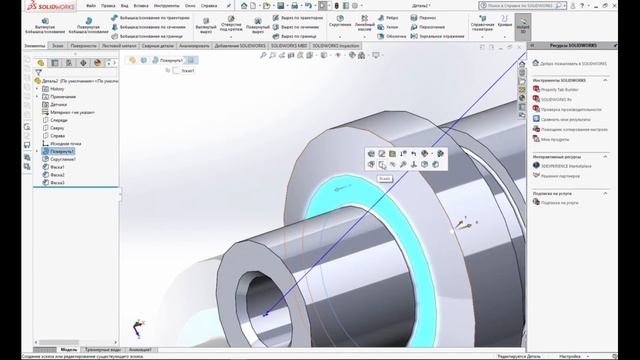This screenshot has height=360, width=640.
Task: Choose Вырез на границе
Action: pos(295,36)
